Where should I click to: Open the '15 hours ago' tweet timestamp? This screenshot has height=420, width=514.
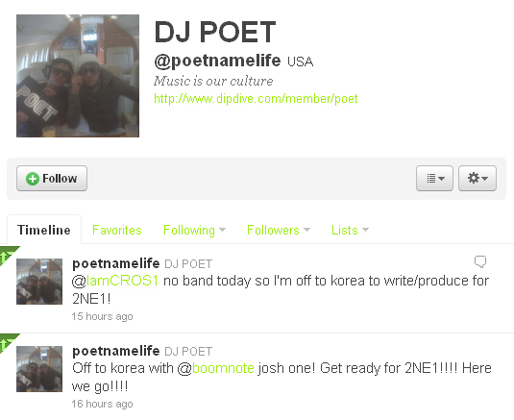point(102,316)
